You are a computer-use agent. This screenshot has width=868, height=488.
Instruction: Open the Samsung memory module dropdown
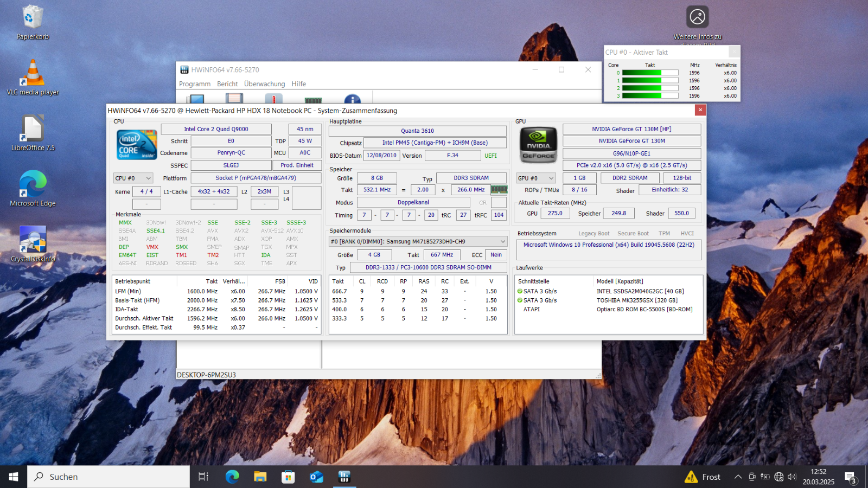pos(418,241)
